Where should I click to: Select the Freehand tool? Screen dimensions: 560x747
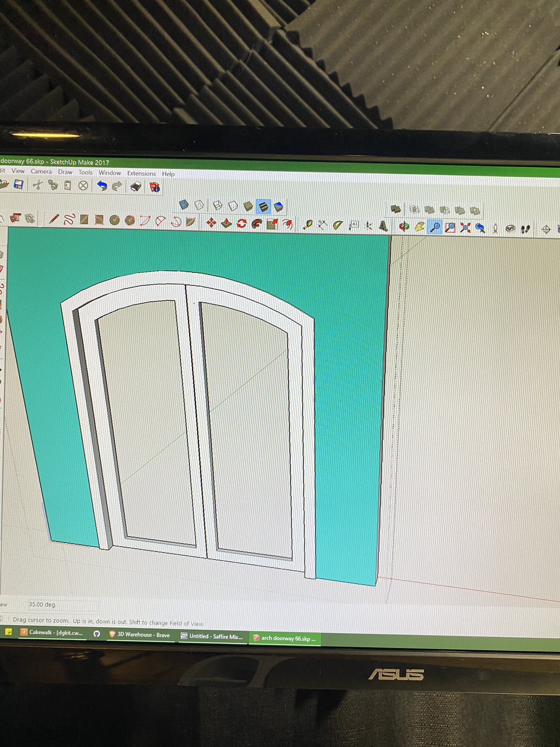click(x=69, y=220)
